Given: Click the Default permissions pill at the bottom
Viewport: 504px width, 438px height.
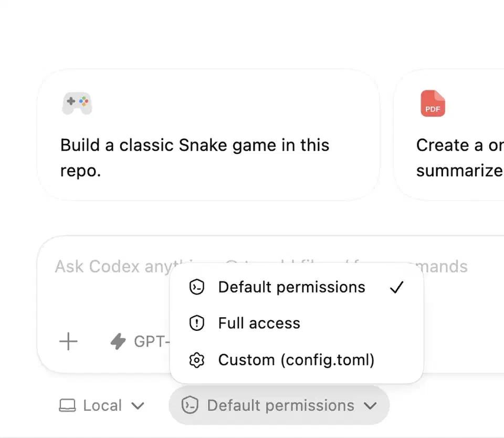Looking at the screenshot, I should pyautogui.click(x=279, y=405).
